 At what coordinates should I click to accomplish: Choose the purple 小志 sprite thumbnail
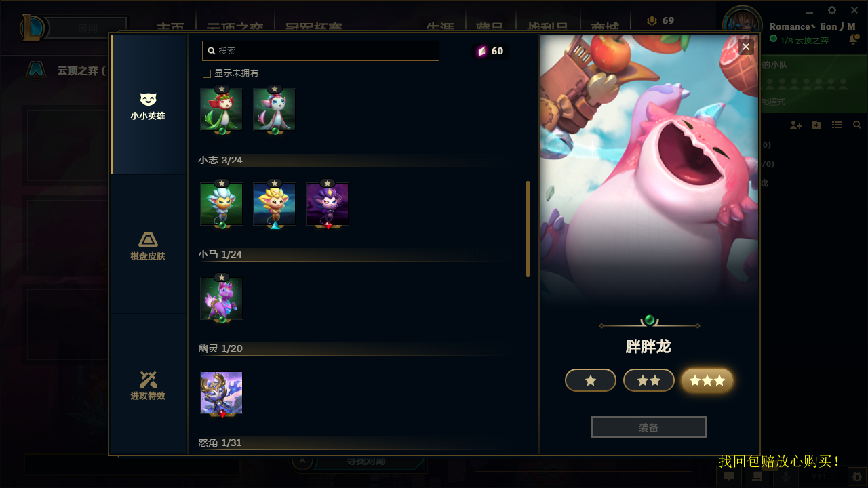pos(328,204)
